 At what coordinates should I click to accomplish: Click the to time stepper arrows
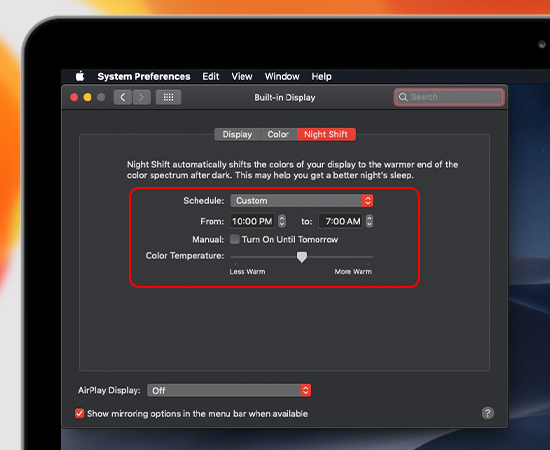369,221
